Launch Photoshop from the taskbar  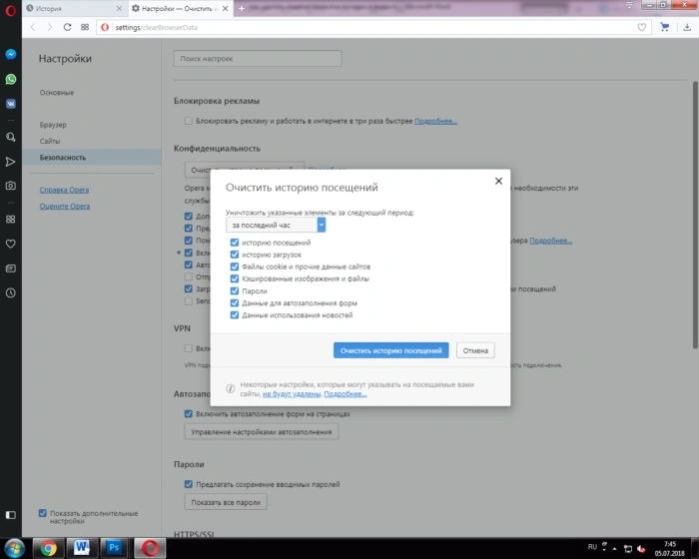[x=114, y=548]
